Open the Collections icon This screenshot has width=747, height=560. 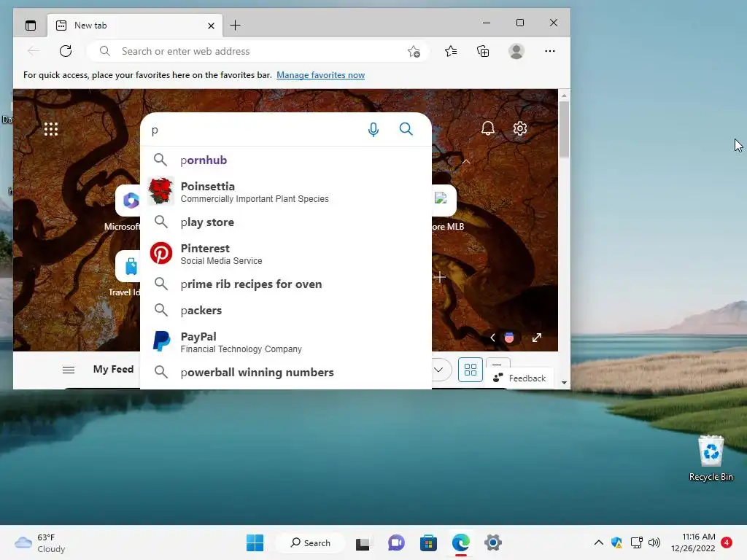point(483,51)
